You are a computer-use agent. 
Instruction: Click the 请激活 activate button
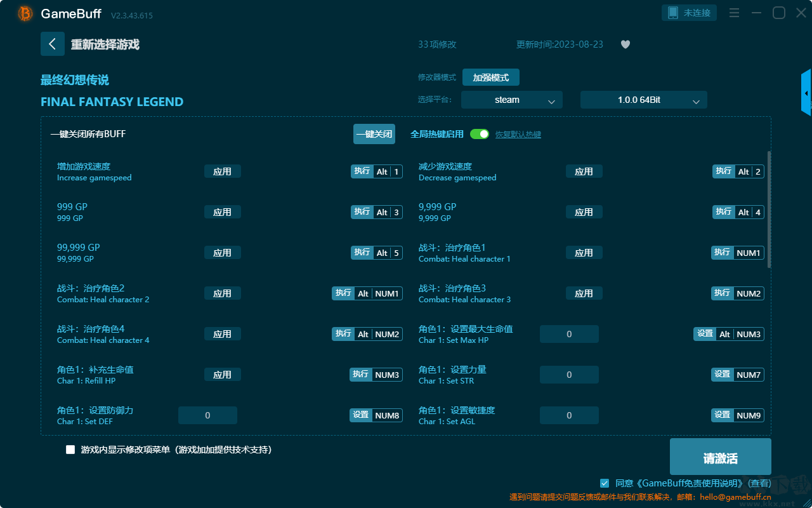(721, 457)
